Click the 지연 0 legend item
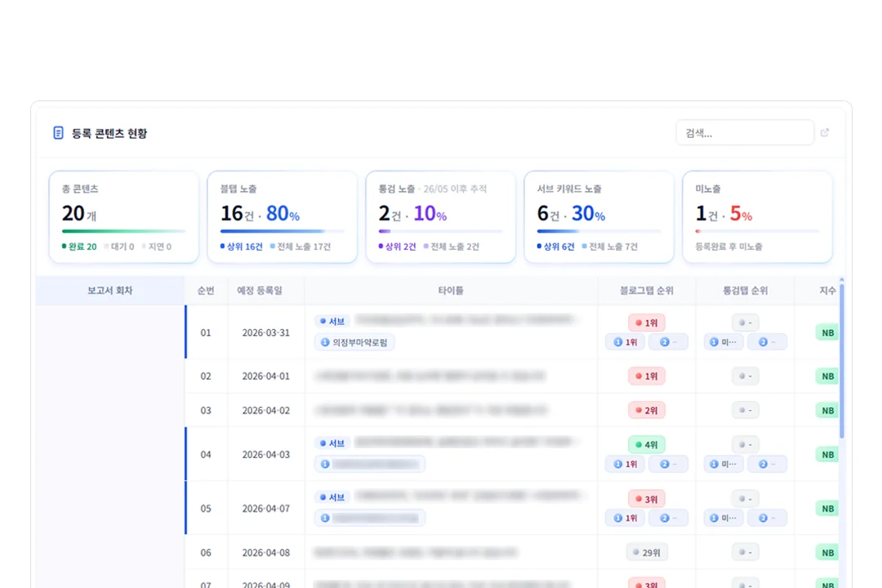882x588 pixels. pos(157,247)
